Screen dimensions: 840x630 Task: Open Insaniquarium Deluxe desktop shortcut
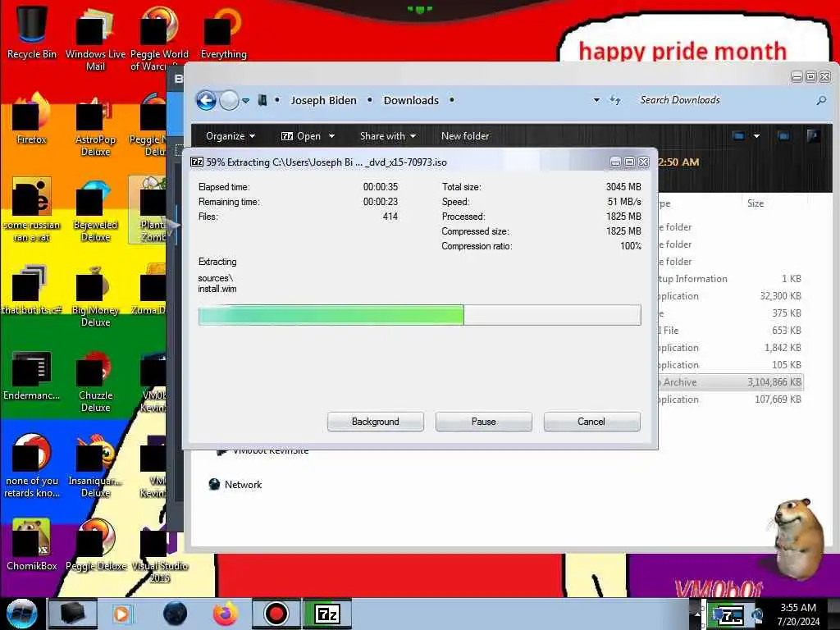pos(95,467)
